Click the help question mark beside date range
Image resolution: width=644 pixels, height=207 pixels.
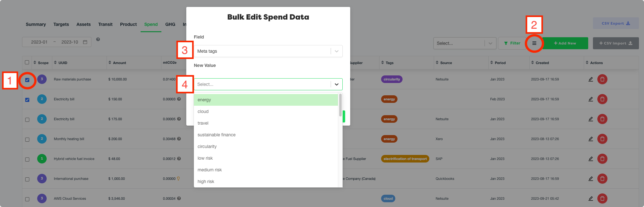coord(98,39)
